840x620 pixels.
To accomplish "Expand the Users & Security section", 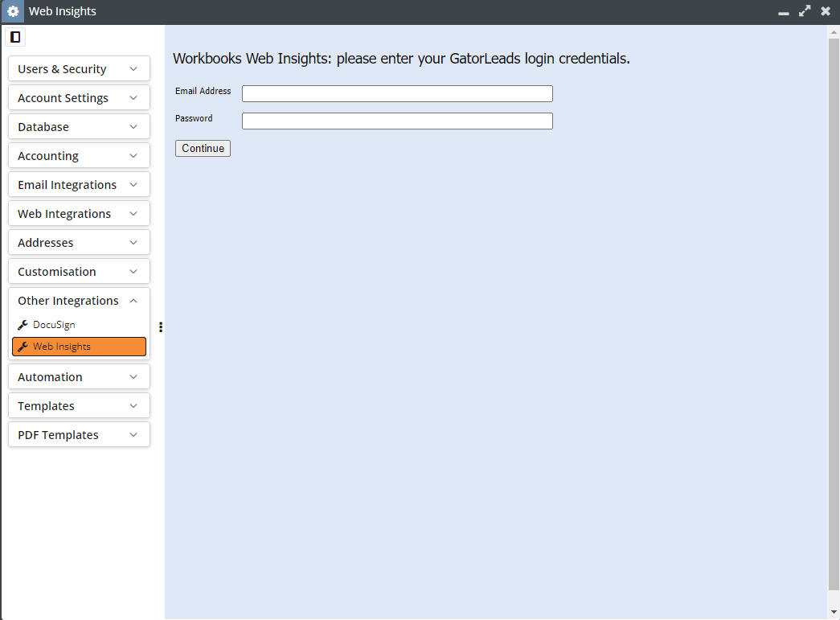I will coord(79,69).
